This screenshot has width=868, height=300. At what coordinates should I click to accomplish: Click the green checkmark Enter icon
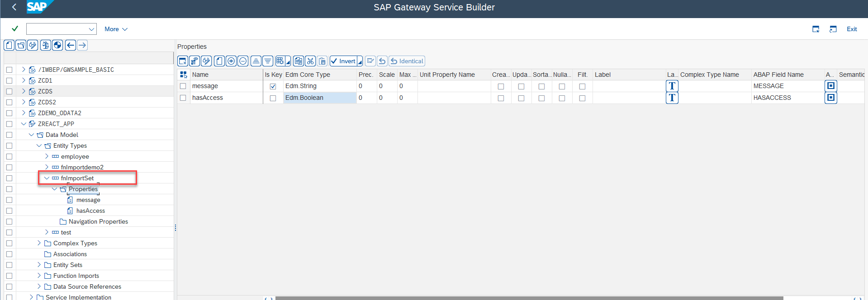15,28
